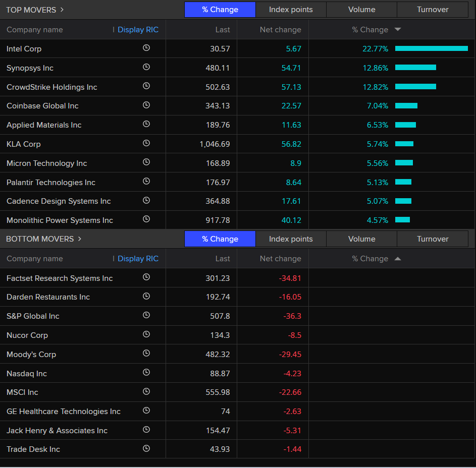
Task: Click the clock icon beside Factset Research Systems
Action: pyautogui.click(x=146, y=277)
